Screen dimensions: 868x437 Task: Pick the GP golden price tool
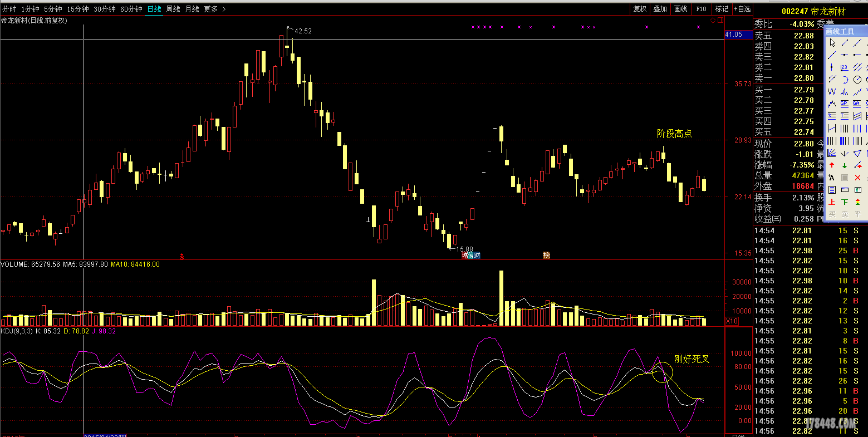(x=845, y=104)
